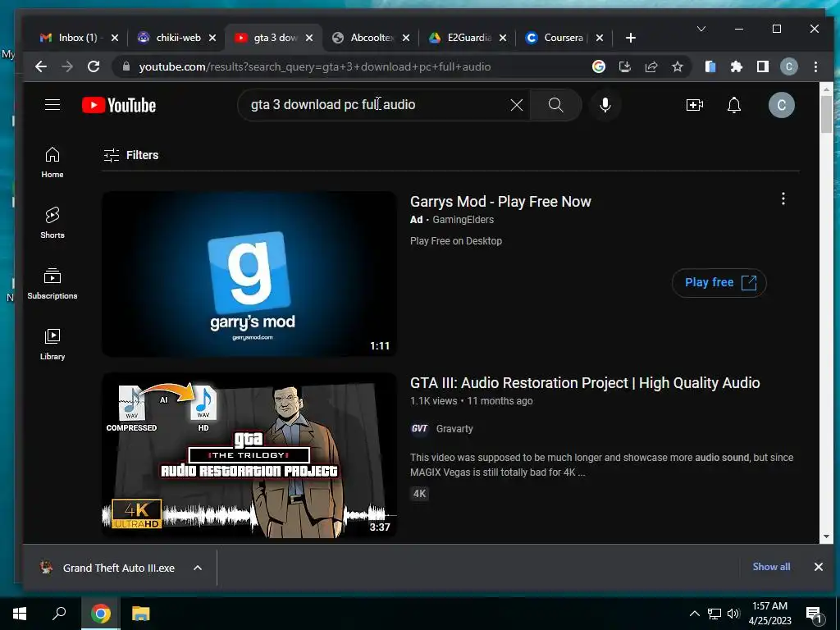The height and width of the screenshot is (630, 840).
Task: Click the install app icon in address bar
Action: (x=624, y=66)
